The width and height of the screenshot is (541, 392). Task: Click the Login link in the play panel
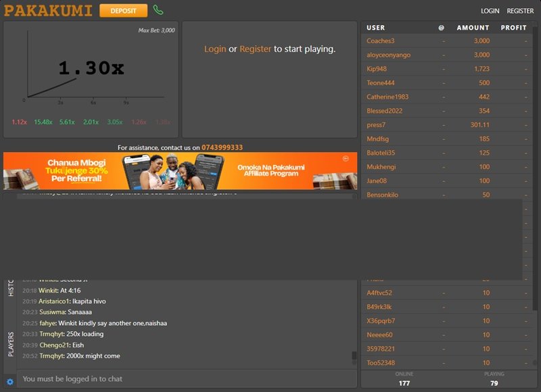pyautogui.click(x=215, y=49)
